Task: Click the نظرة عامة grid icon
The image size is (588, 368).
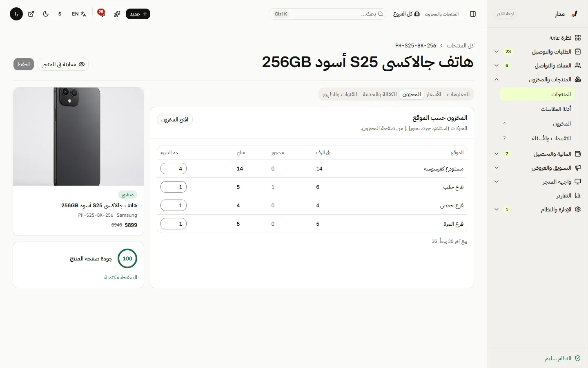Action: coord(578,38)
